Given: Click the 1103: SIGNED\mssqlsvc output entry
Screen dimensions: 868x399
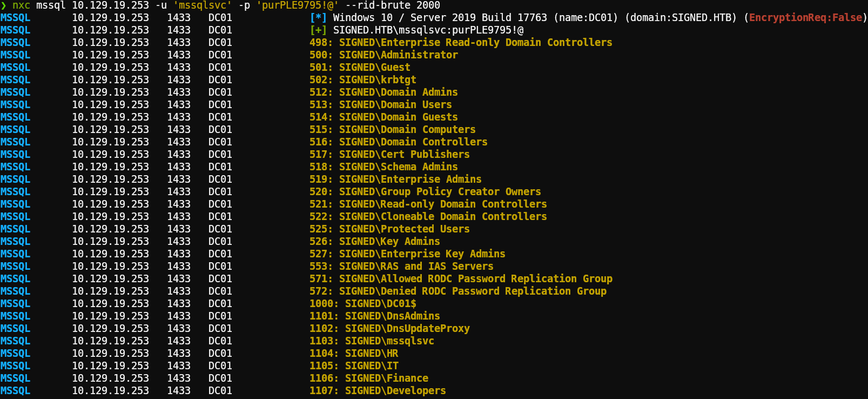Looking at the screenshot, I should pos(372,341).
